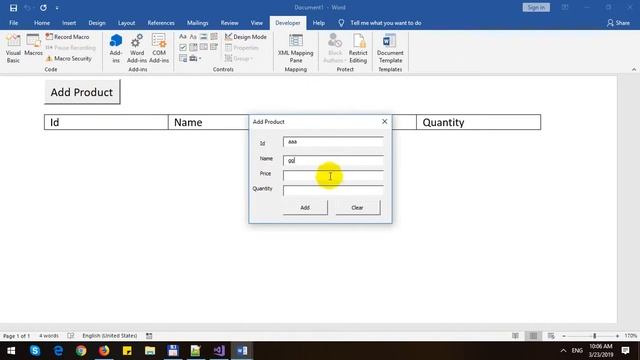Image resolution: width=640 pixels, height=360 pixels.
Task: Expand Customize Quick Access Toolbar dropdown
Action: point(57,8)
